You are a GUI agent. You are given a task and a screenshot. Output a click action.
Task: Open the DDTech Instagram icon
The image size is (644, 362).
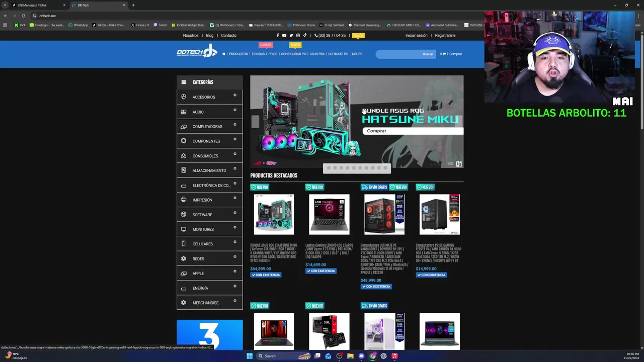click(x=298, y=35)
